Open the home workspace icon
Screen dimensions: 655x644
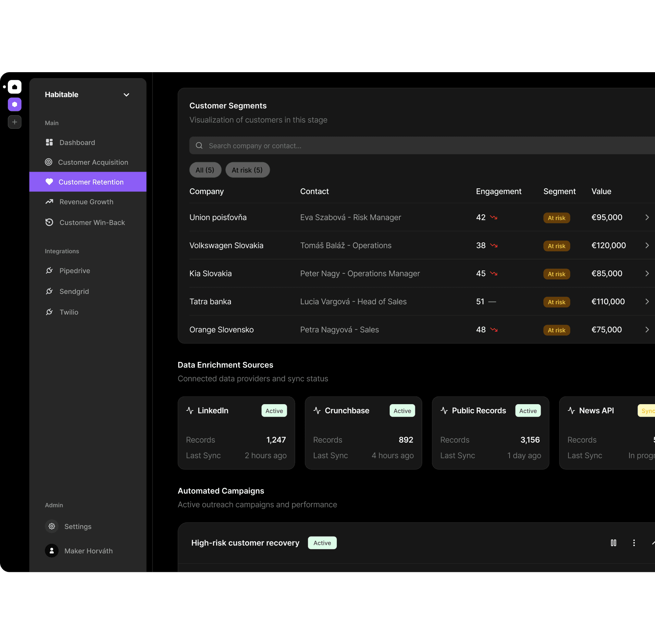(14, 87)
